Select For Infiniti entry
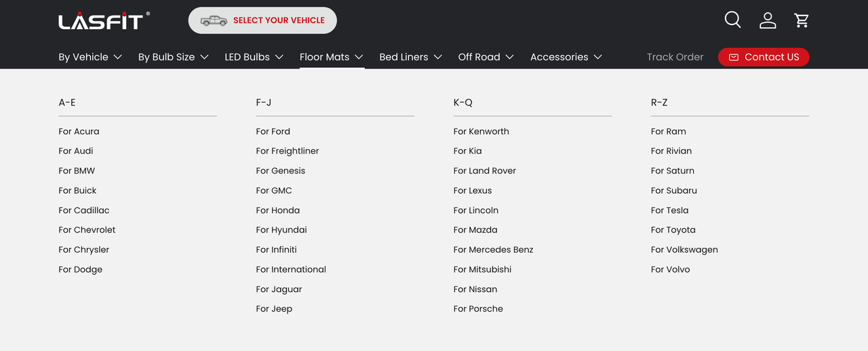 tap(277, 249)
